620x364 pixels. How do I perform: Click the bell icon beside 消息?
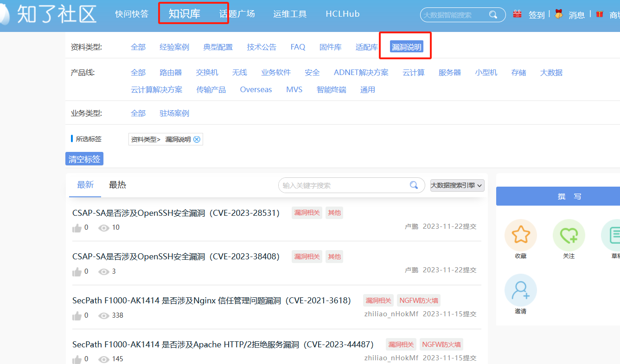tap(559, 14)
